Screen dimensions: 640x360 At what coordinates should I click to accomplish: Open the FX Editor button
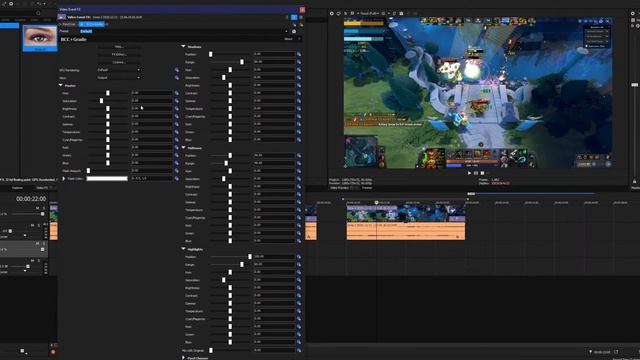click(x=119, y=54)
